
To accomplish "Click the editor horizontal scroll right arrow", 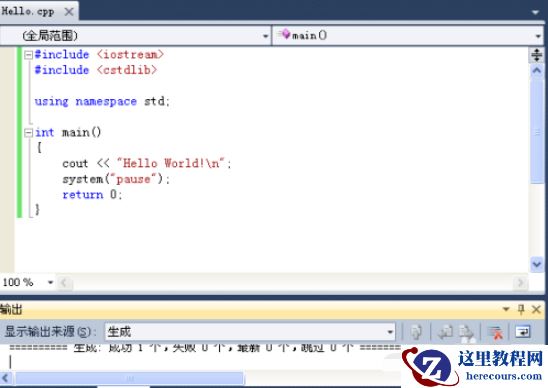I will click(520, 282).
